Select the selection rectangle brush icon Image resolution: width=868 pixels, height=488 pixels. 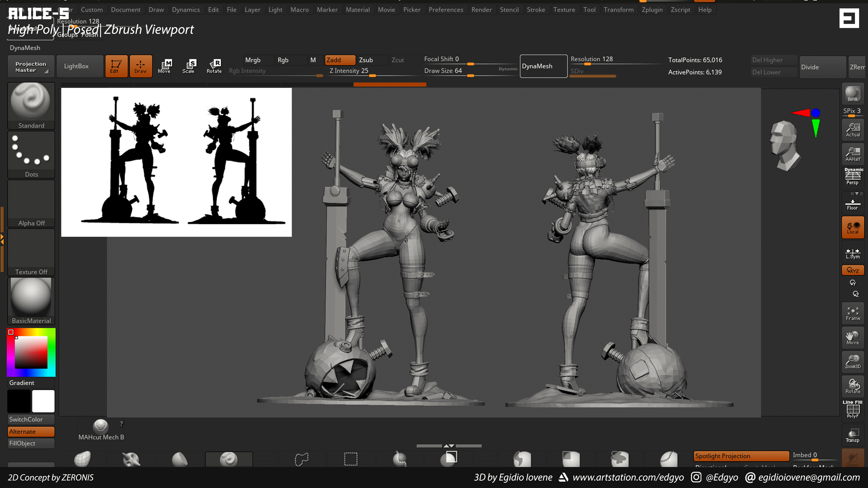coord(351,459)
